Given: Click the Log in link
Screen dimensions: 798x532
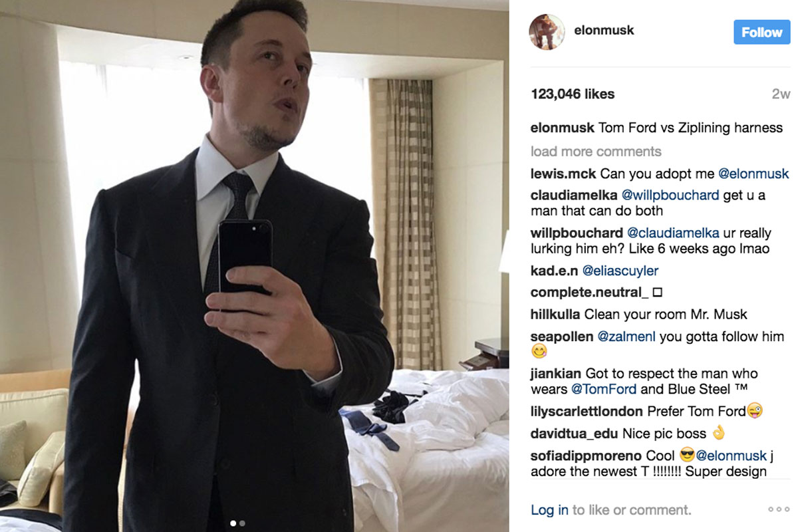Looking at the screenshot, I should (x=549, y=510).
